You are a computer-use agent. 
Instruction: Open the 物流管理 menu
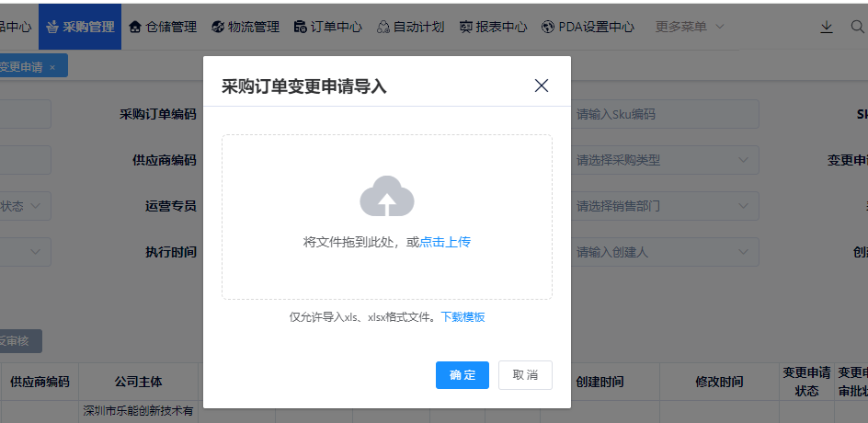click(246, 27)
